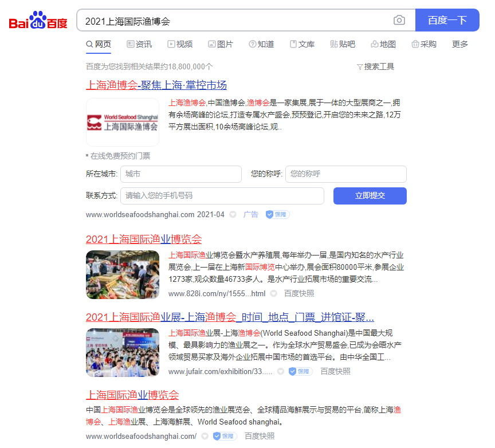The image size is (495, 448).
Task: Click the 图片 image search icon
Action: 211,44
